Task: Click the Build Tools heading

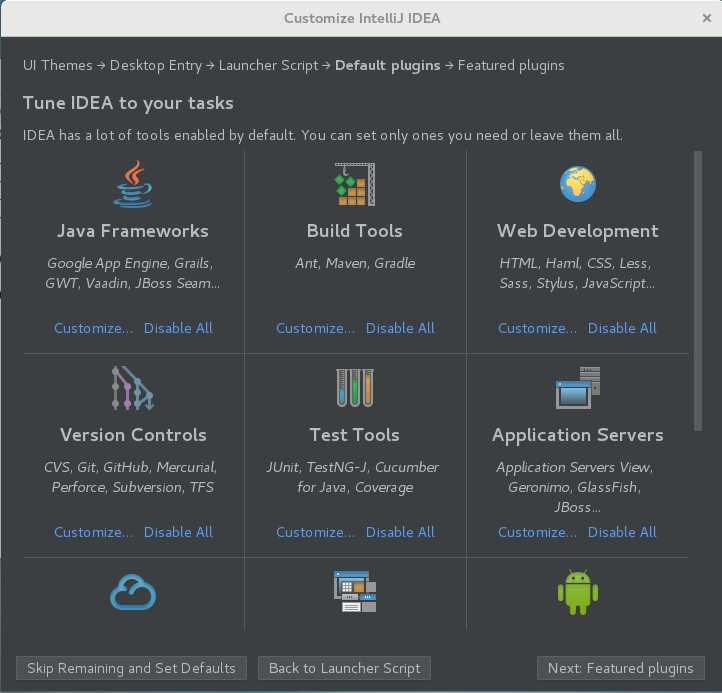Action: [355, 231]
